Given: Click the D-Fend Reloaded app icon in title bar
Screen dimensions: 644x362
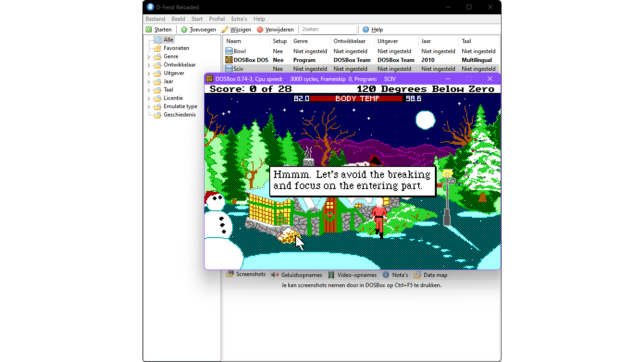Looking at the screenshot, I should (150, 7).
